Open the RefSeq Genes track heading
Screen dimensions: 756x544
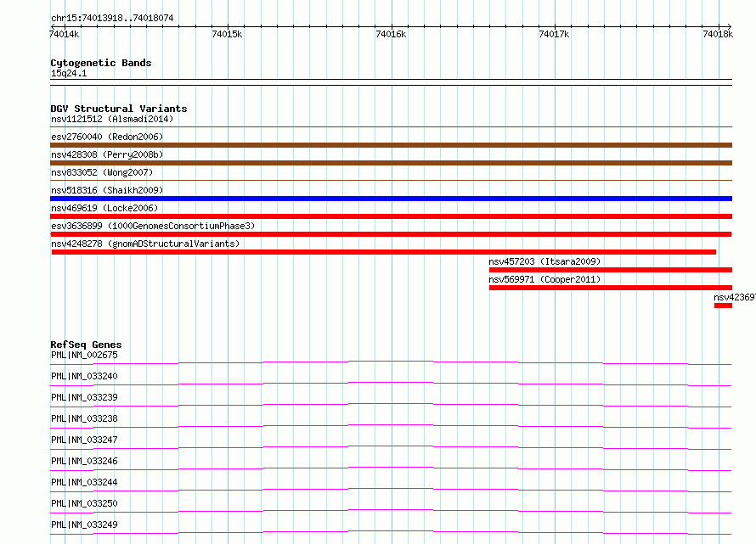(x=87, y=345)
